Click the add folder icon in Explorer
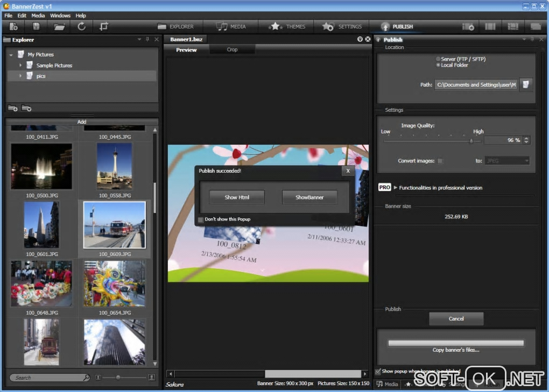The height and width of the screenshot is (392, 549). point(12,109)
